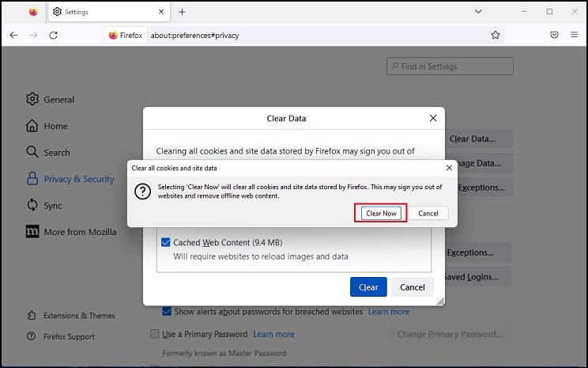Open Learn more link for Primary Password
588x368 pixels.
[x=273, y=334]
